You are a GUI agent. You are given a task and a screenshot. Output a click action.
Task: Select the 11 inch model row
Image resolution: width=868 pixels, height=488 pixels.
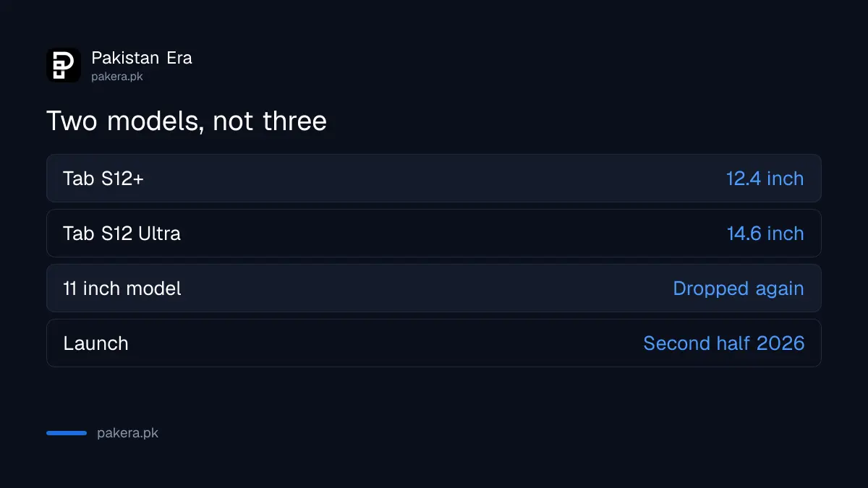434,288
